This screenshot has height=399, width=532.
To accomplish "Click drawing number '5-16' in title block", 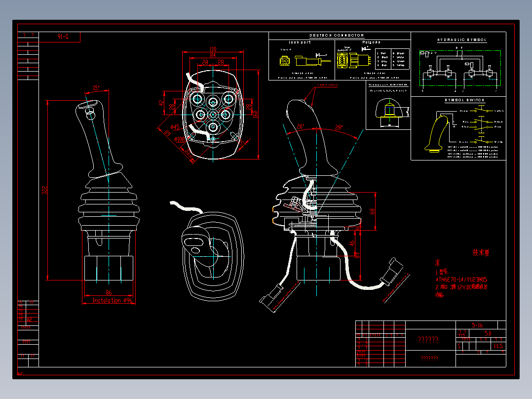I will [477, 325].
